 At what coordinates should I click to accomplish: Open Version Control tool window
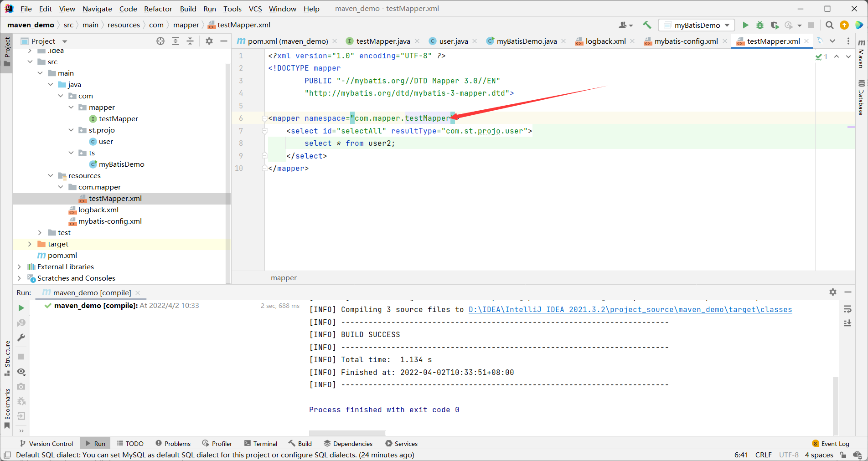coord(46,443)
